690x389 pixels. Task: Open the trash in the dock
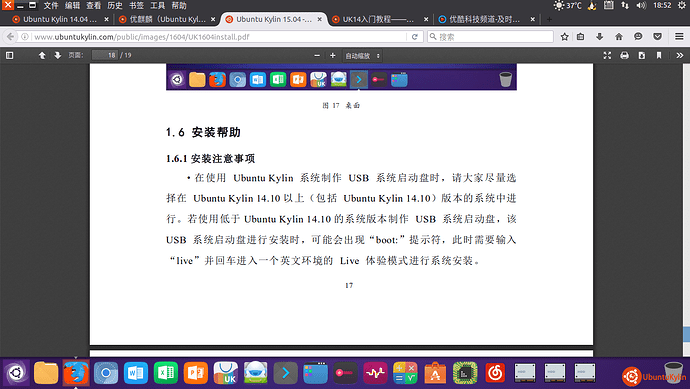click(x=674, y=373)
